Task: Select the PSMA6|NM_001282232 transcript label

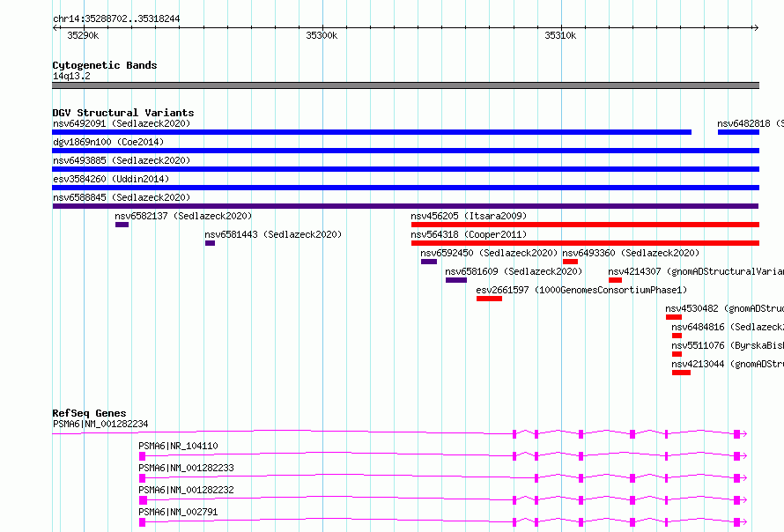Action: point(187,490)
